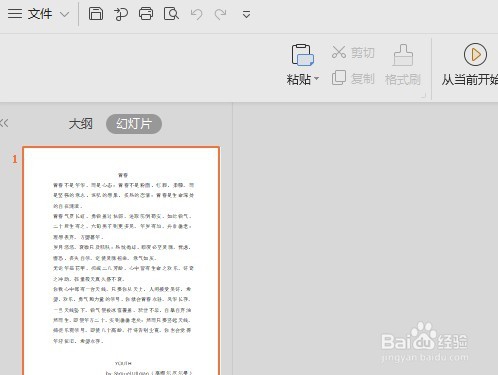
Task: Select slide 1 thumbnail
Action: coord(121,261)
